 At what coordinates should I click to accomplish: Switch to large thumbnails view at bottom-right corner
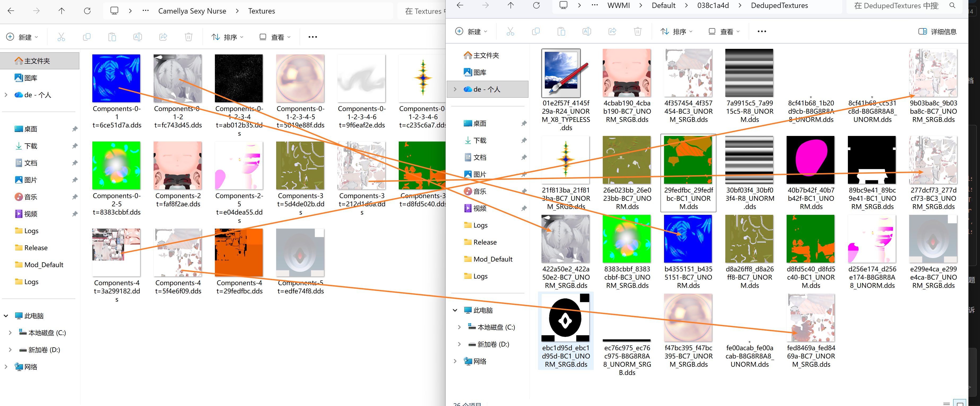coord(960,403)
